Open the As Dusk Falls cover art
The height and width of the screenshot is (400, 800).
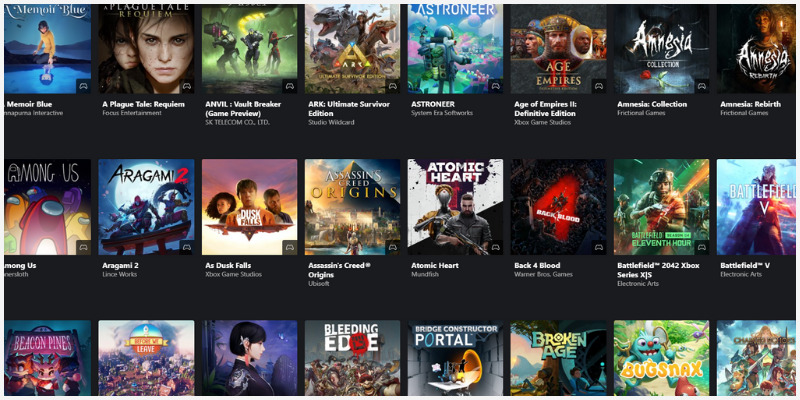tap(249, 207)
